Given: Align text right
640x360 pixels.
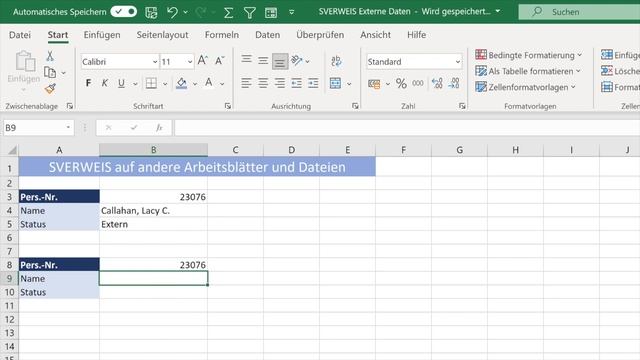Looking at the screenshot, I should click(280, 83).
